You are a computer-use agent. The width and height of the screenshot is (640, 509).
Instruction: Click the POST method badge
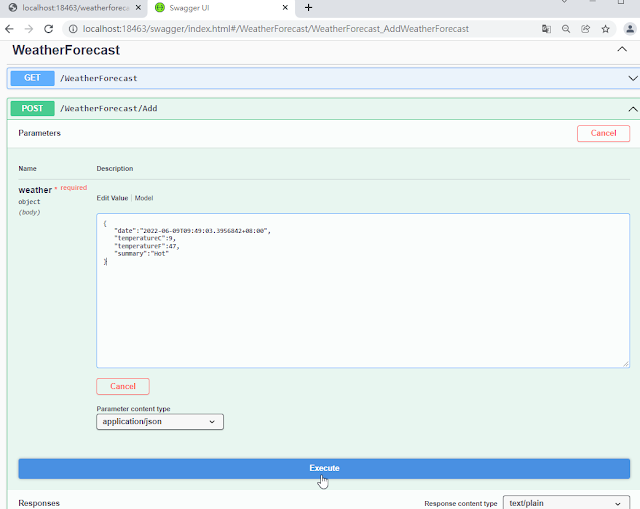[x=32, y=108]
